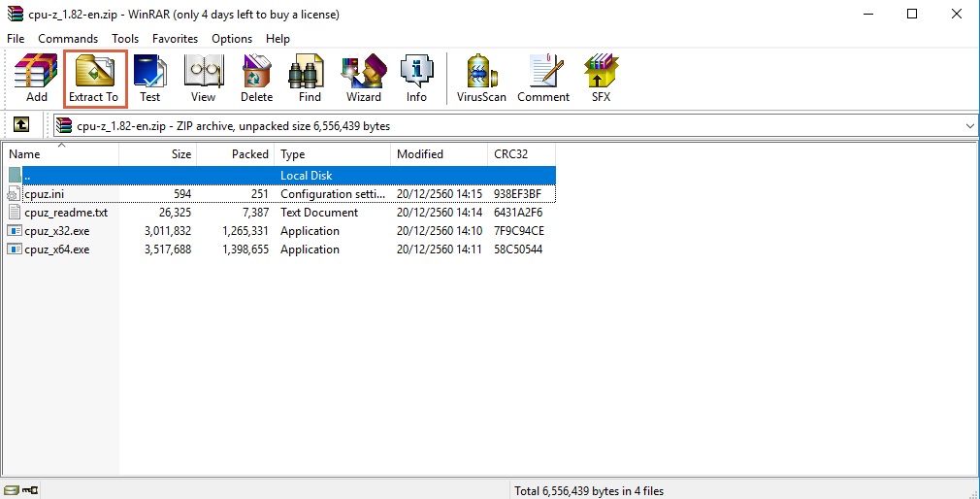This screenshot has width=980, height=499.
Task: Sort by the Size column header
Action: pos(157,153)
